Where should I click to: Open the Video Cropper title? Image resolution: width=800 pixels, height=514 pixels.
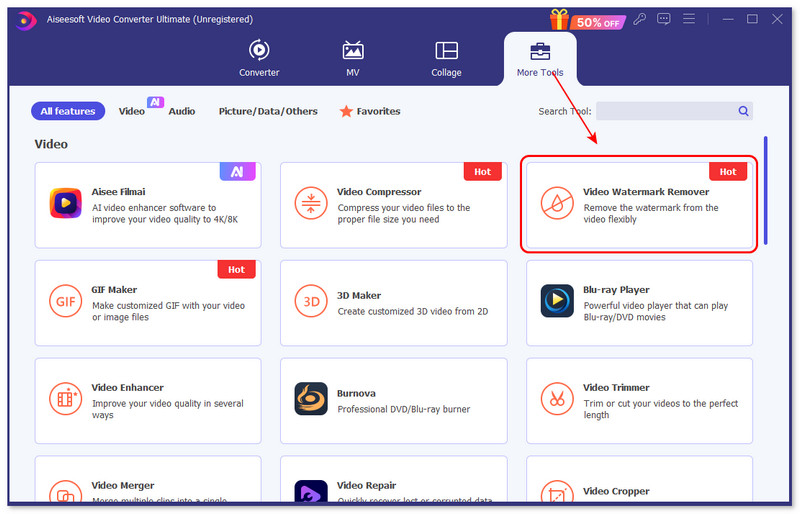tap(616, 491)
